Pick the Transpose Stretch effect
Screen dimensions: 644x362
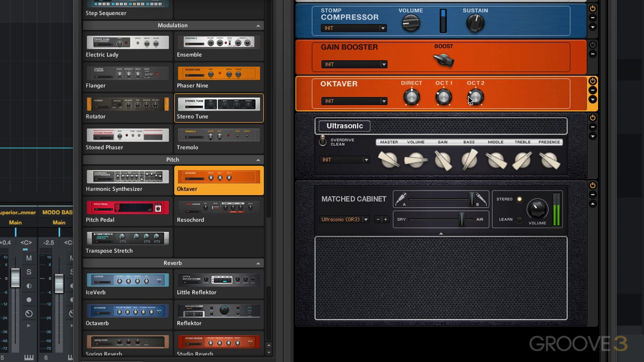click(128, 243)
